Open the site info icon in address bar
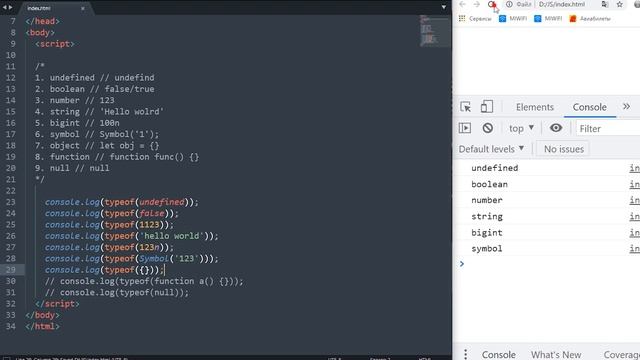Screen dimensions: 640x360 coord(509,4)
